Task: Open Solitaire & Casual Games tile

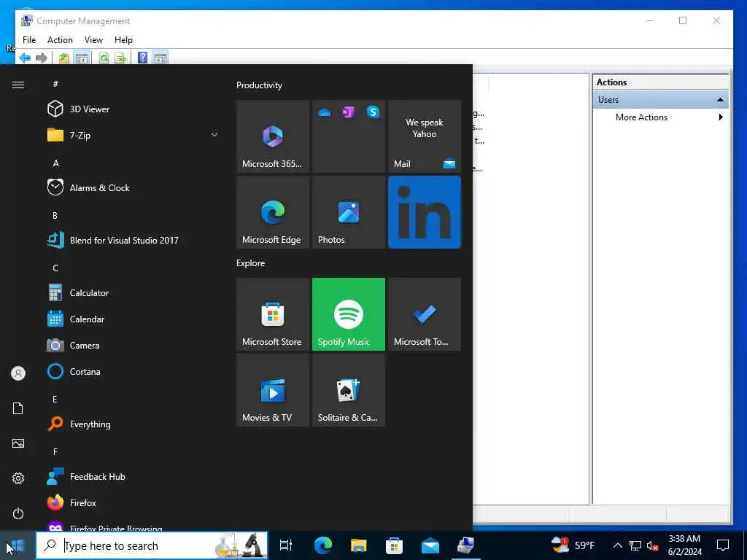Action: click(348, 390)
